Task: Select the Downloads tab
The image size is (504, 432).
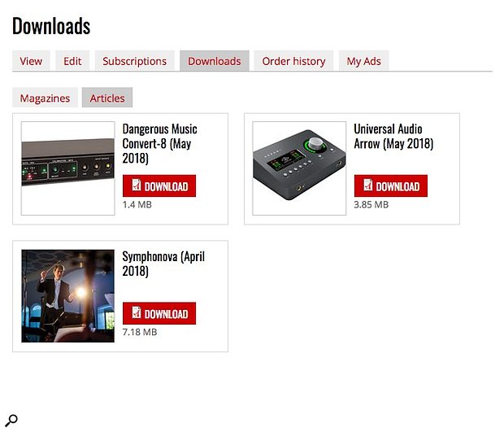Action: [215, 61]
